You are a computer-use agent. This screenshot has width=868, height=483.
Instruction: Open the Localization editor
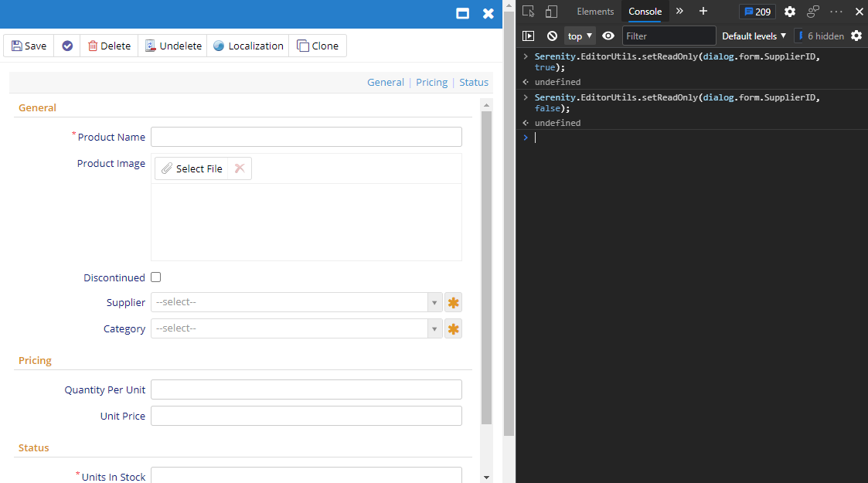click(247, 46)
